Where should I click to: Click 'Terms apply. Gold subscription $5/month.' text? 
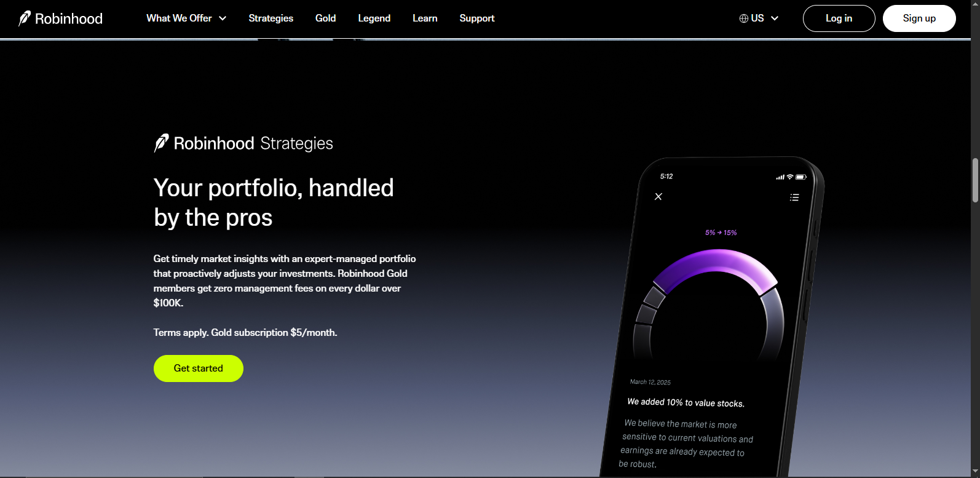[x=245, y=333]
